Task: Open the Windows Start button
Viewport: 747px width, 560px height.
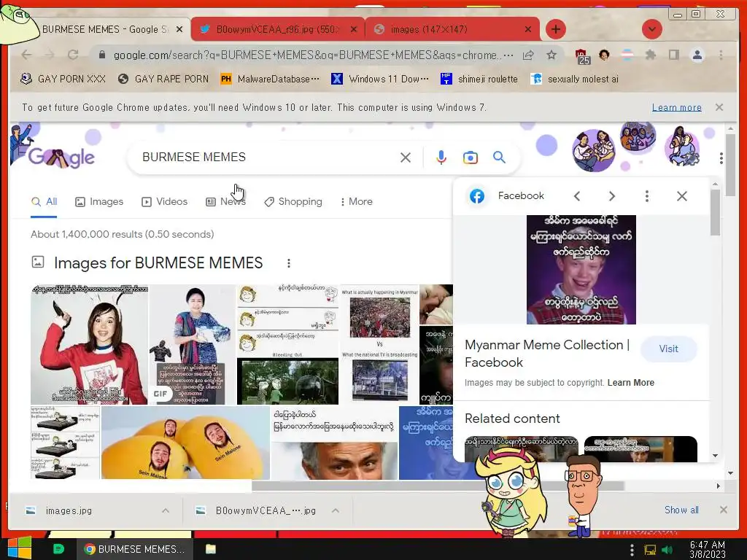Action: click(x=20, y=548)
